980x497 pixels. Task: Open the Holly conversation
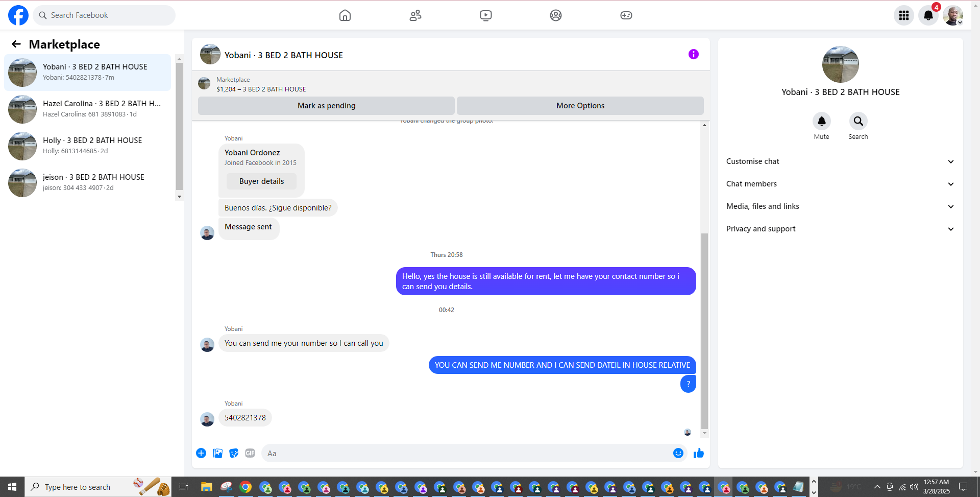tap(88, 146)
